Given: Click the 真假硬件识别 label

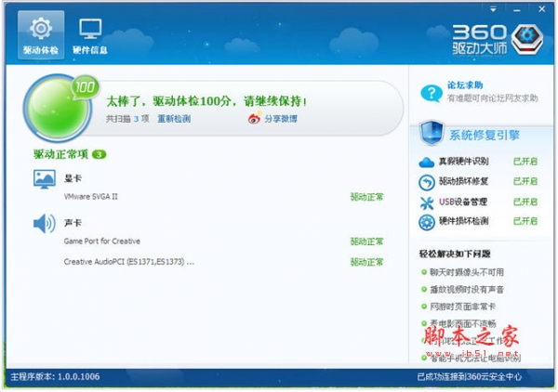Looking at the screenshot, I should 464,162.
